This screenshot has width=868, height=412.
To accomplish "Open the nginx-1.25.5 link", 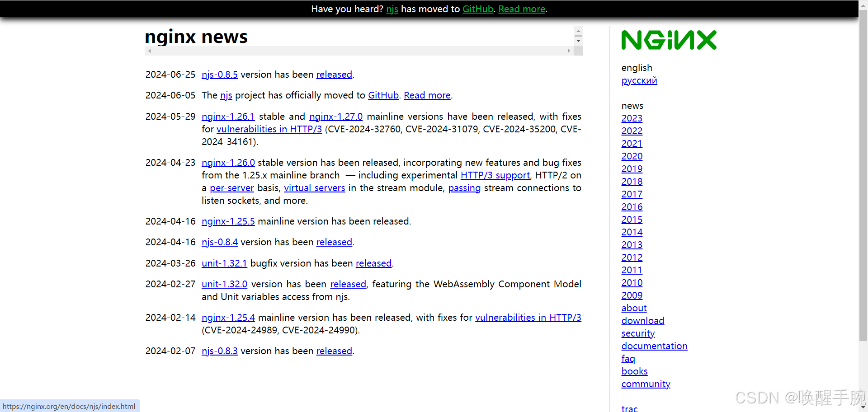I will pyautogui.click(x=228, y=221).
